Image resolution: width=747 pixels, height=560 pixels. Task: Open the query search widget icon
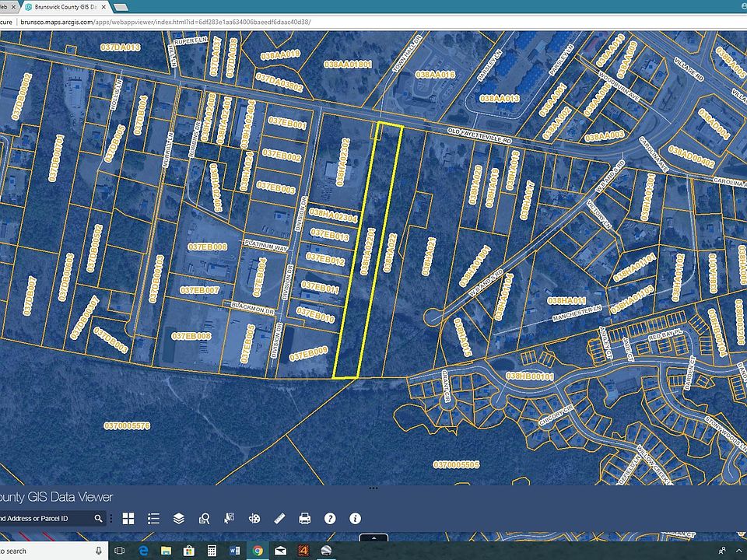point(204,519)
